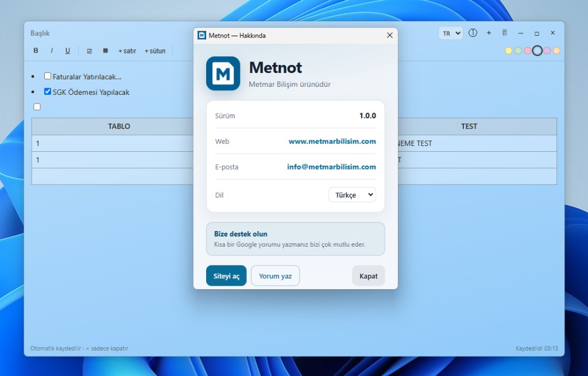Screen dimensions: 588x376
Task: Close the Hakkında dialog with X
Action: pos(390,35)
